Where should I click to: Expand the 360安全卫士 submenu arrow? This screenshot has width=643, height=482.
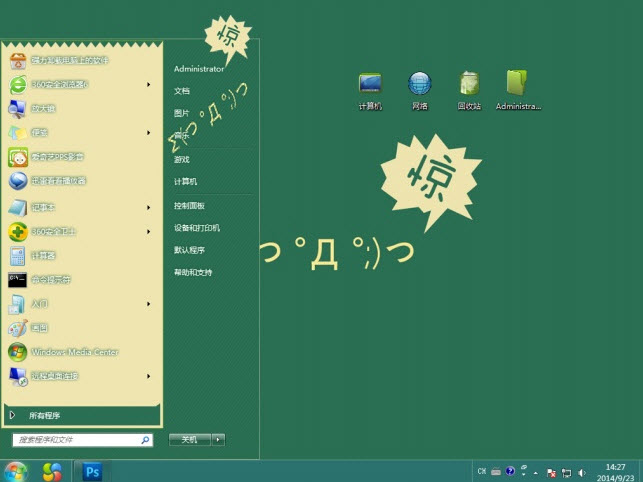pos(148,232)
